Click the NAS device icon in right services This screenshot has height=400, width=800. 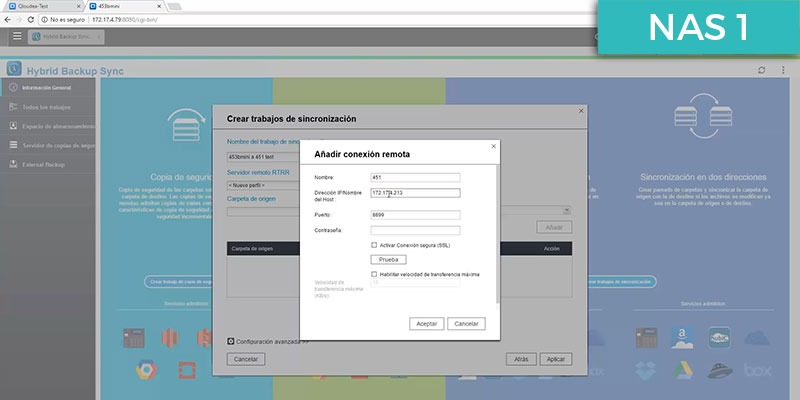(x=646, y=338)
